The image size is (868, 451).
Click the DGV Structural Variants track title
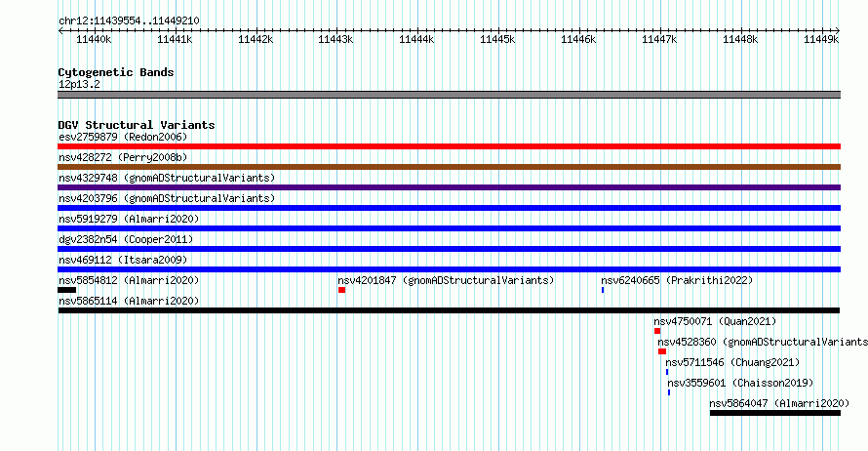pos(137,125)
